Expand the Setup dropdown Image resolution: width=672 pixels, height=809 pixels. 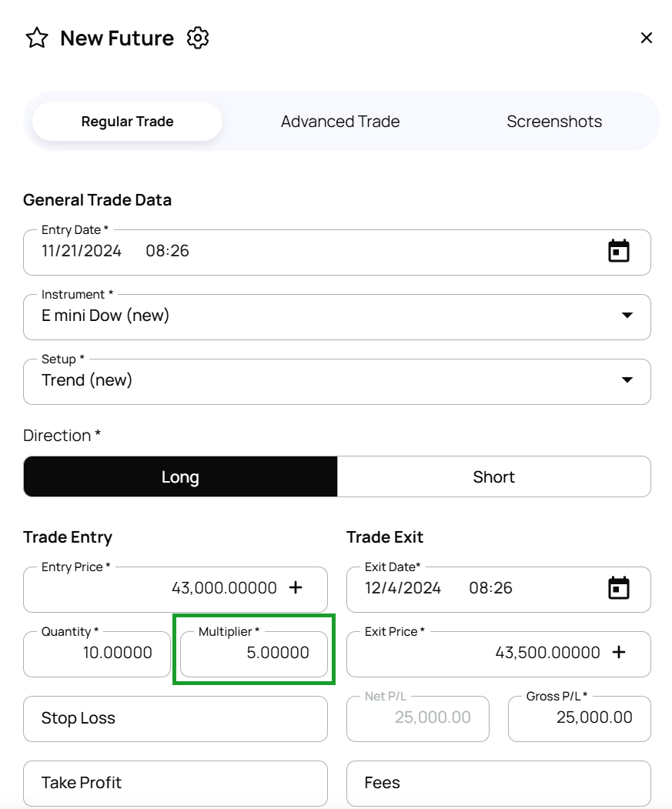[627, 380]
